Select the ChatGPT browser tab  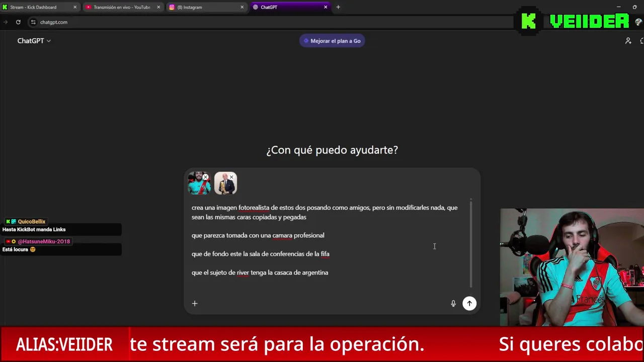(290, 7)
